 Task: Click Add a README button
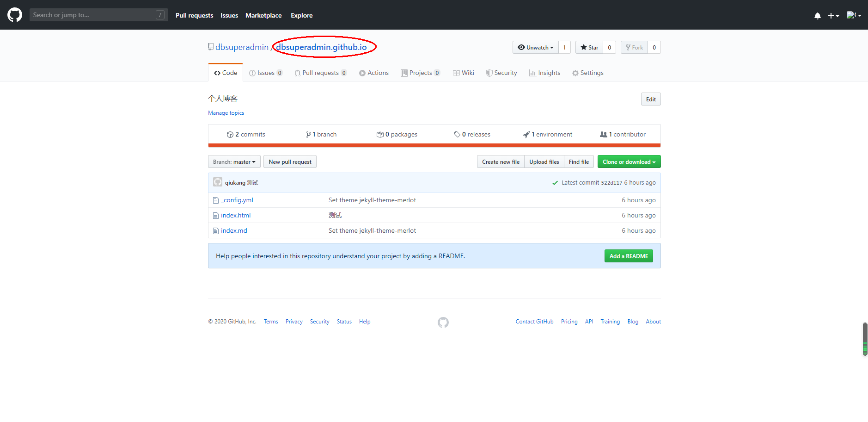tap(629, 256)
